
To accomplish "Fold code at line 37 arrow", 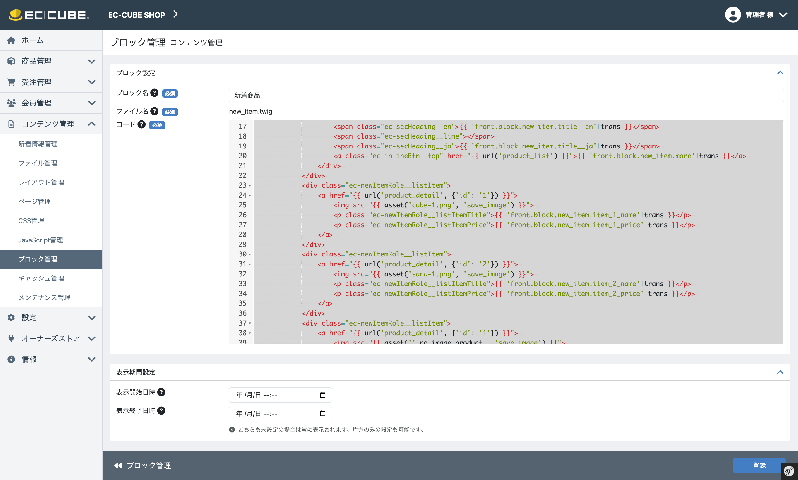I will click(x=249, y=323).
